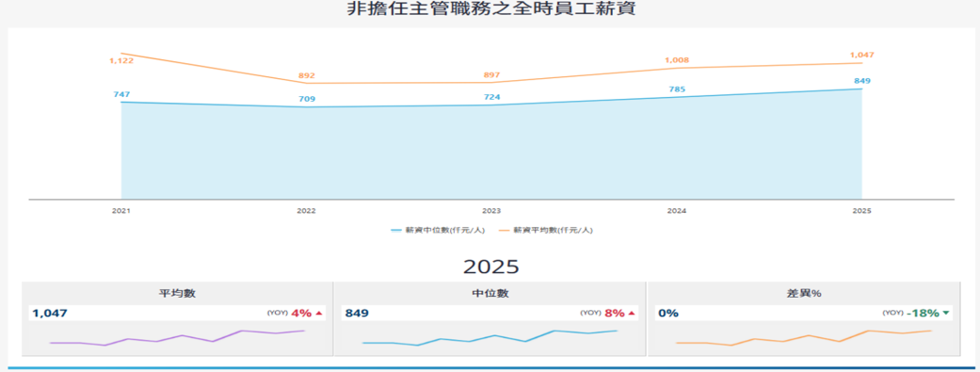
Task: Click the -18% YOY figure
Action: coord(924,314)
